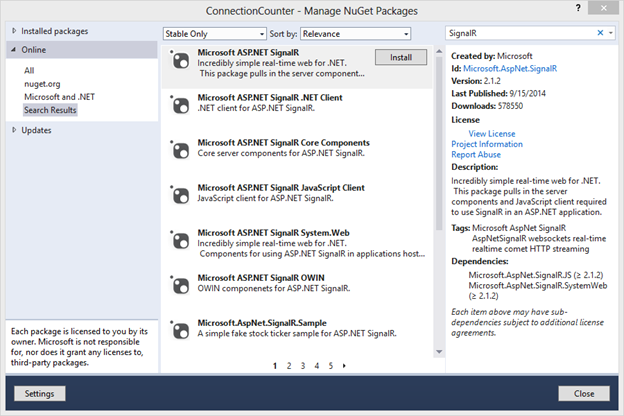Open the View License link

point(492,133)
